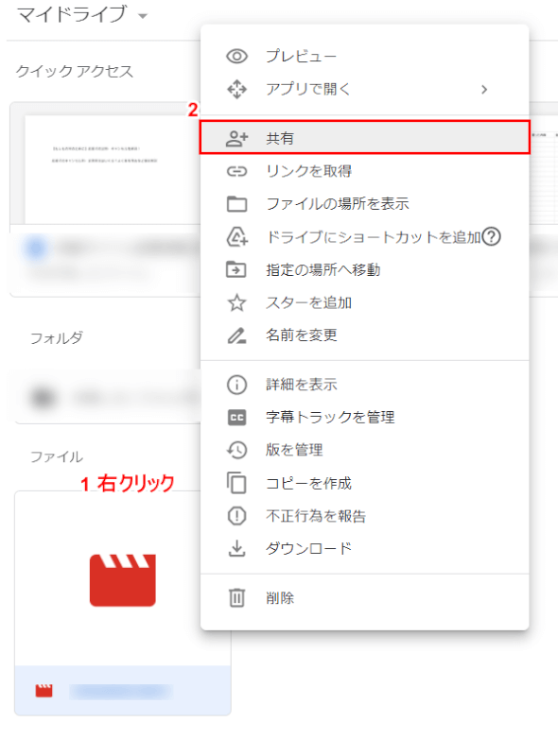Expand the アプリで開く submenu chevron

pyautogui.click(x=484, y=89)
